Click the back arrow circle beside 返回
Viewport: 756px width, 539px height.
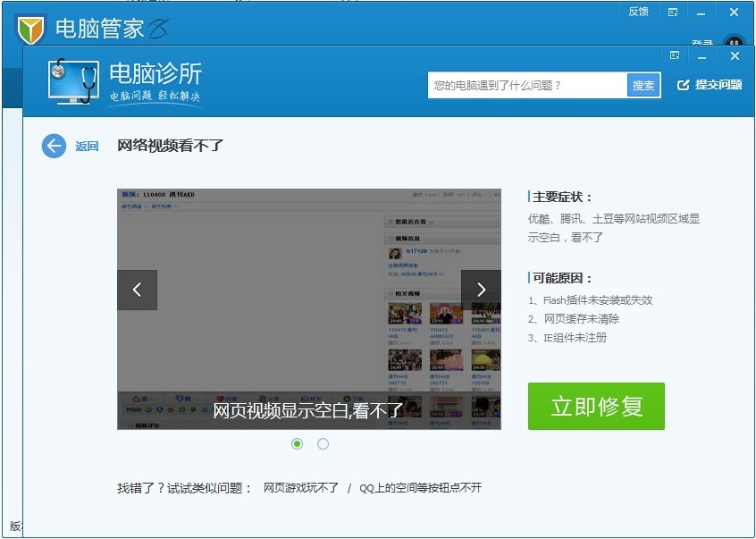pos(54,146)
